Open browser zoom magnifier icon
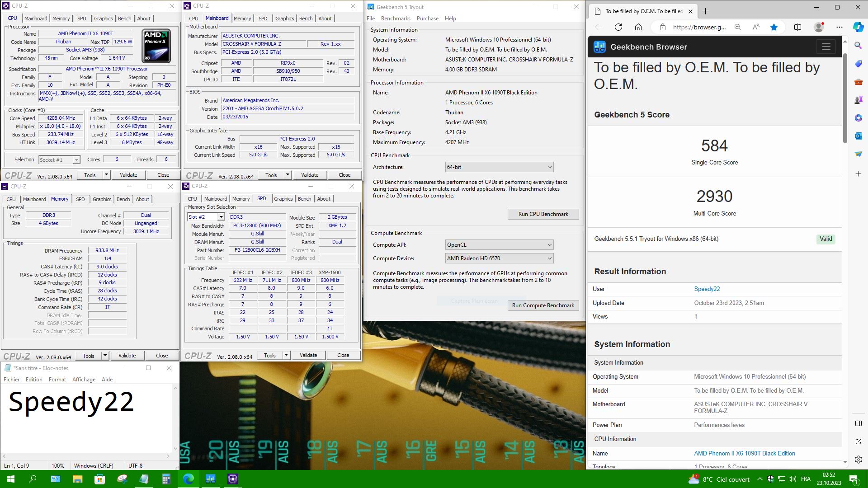Image resolution: width=868 pixels, height=488 pixels. point(737,27)
